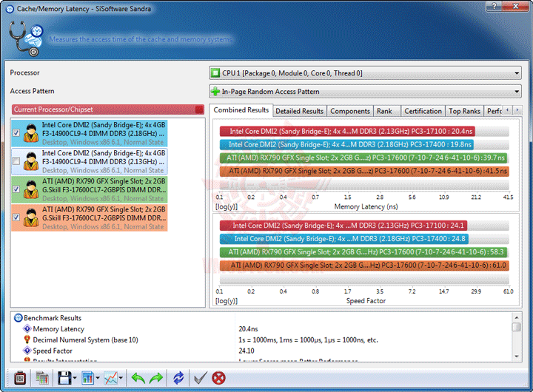Click the calculator/engine icon in bottom toolbar
The height and width of the screenshot is (392, 533).
click(x=20, y=378)
